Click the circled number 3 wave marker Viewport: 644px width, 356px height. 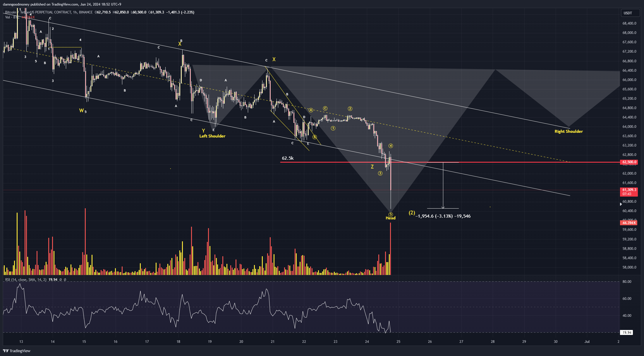[380, 173]
